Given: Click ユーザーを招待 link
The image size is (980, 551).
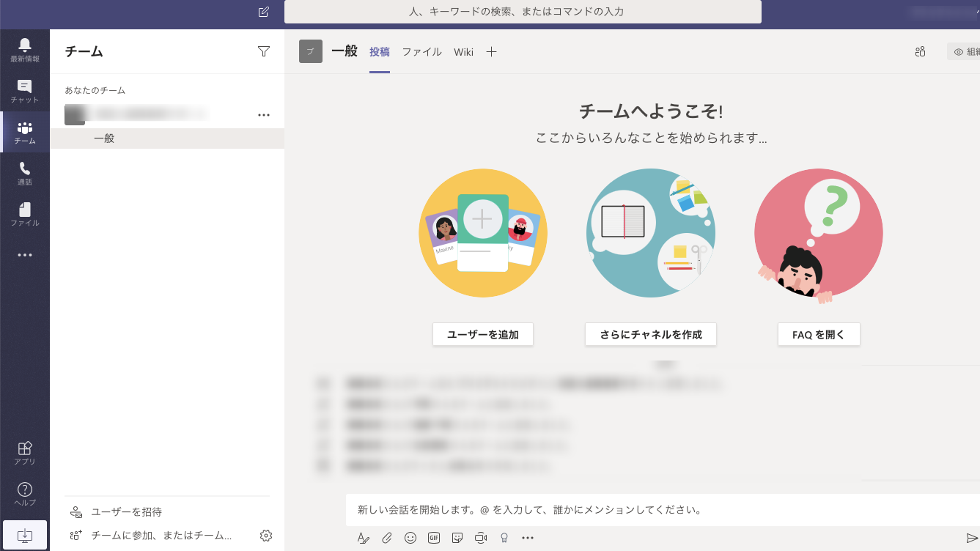Looking at the screenshot, I should click(126, 512).
